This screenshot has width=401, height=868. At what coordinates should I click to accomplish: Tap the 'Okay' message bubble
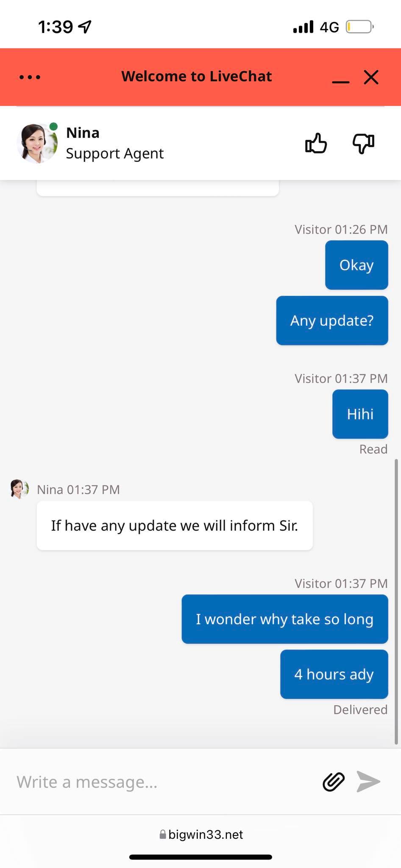pyautogui.click(x=356, y=265)
